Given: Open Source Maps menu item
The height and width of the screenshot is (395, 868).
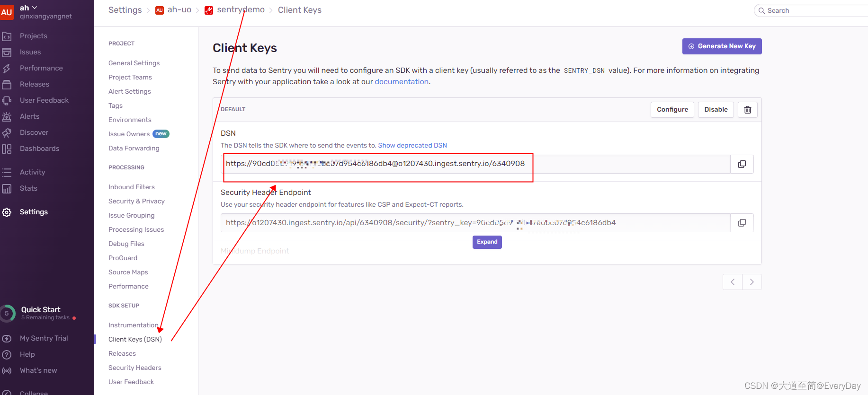Looking at the screenshot, I should 128,272.
